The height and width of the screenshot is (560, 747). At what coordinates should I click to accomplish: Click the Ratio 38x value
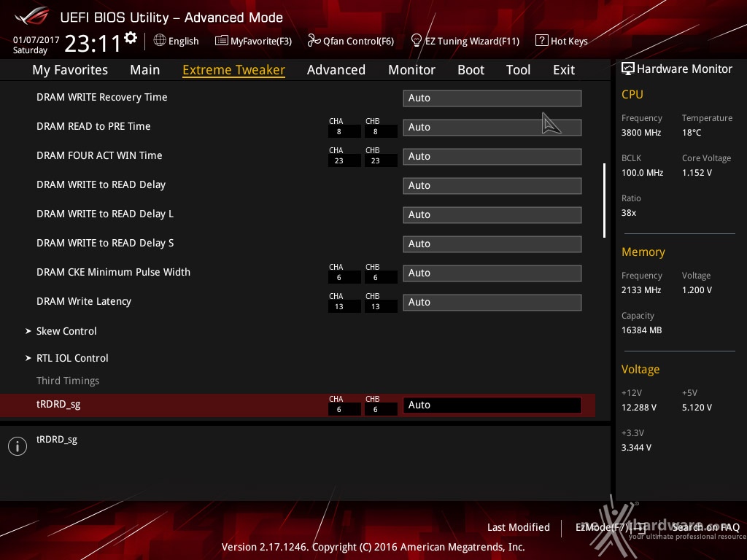click(x=629, y=213)
